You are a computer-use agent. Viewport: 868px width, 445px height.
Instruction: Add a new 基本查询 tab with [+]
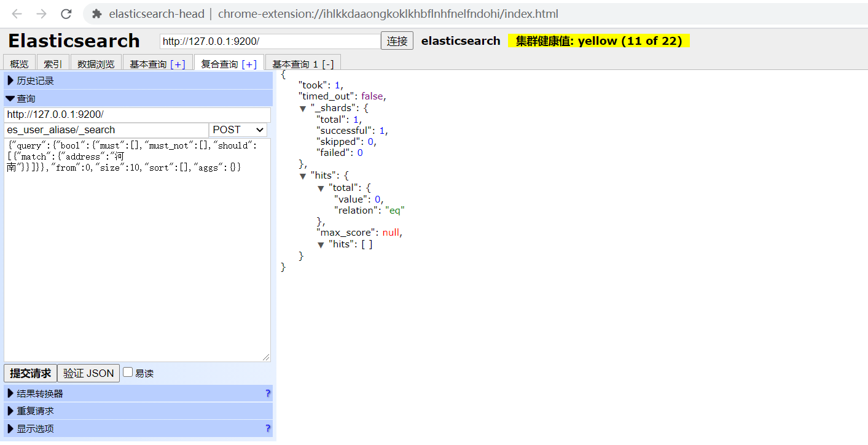(178, 64)
